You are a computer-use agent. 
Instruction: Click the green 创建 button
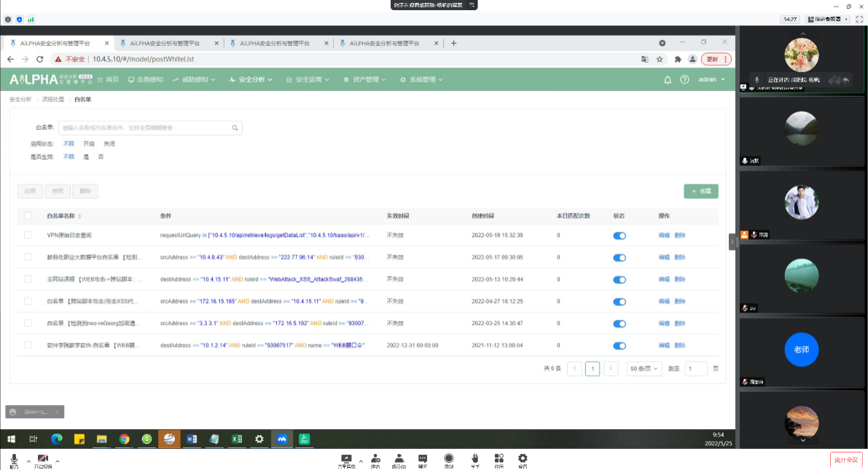(701, 191)
